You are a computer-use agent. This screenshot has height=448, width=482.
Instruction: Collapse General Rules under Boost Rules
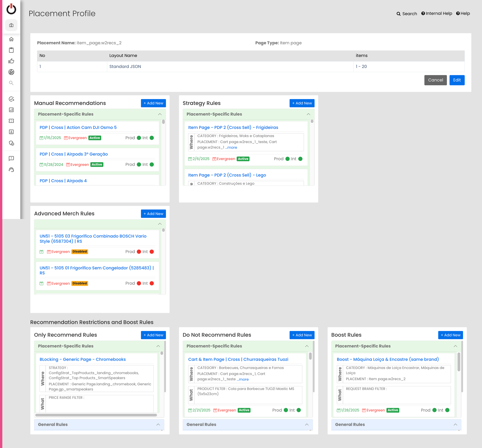pyautogui.click(x=455, y=424)
